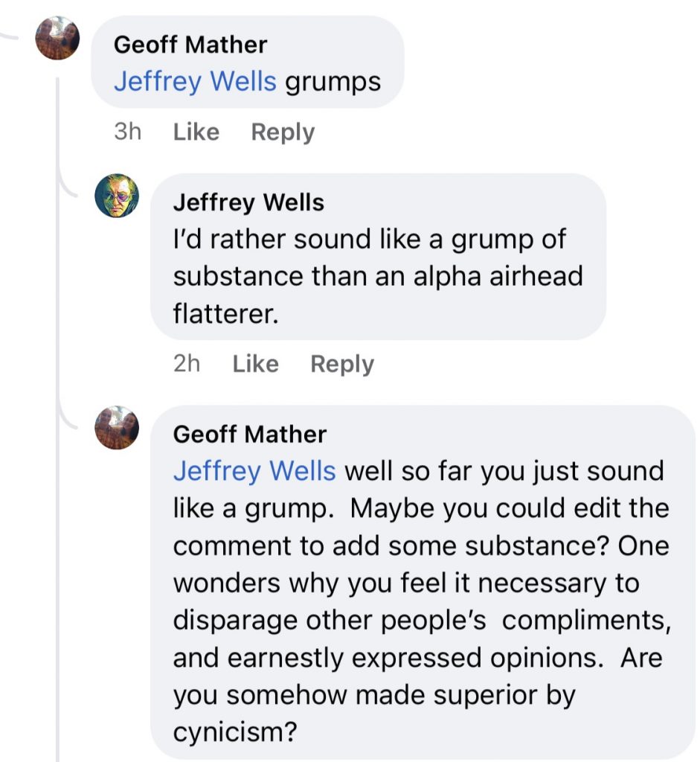Reply to Jeffrey Wells's "grump of substance" comment

[x=342, y=364]
